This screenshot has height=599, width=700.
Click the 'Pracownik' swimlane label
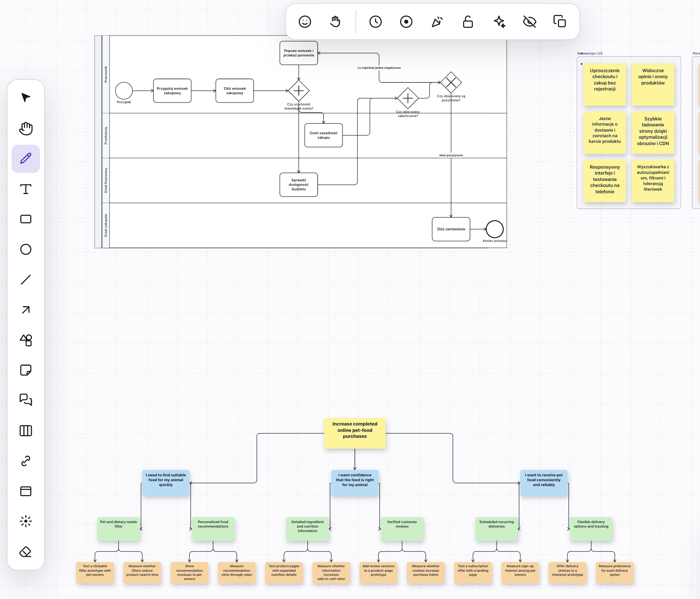pos(106,74)
